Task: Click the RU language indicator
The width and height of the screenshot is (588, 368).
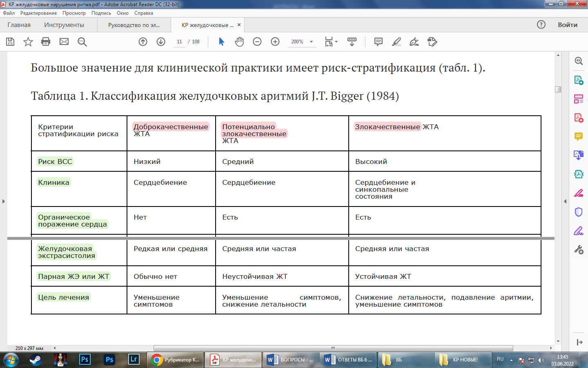Action: (500, 359)
